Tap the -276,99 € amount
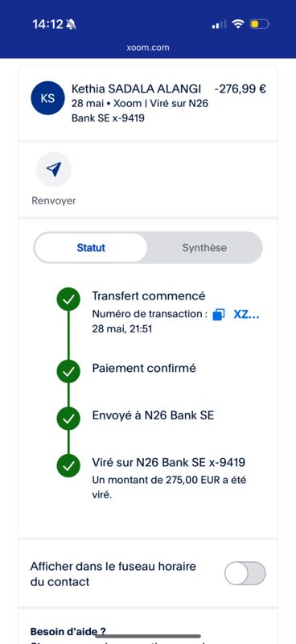The width and height of the screenshot is (296, 644). [240, 89]
